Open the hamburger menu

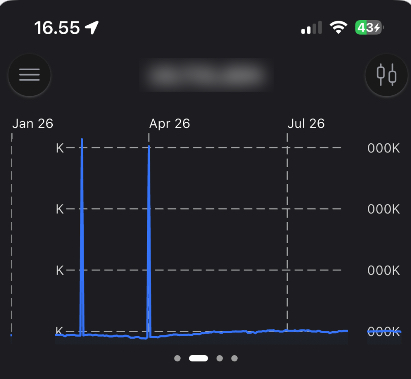[29, 75]
